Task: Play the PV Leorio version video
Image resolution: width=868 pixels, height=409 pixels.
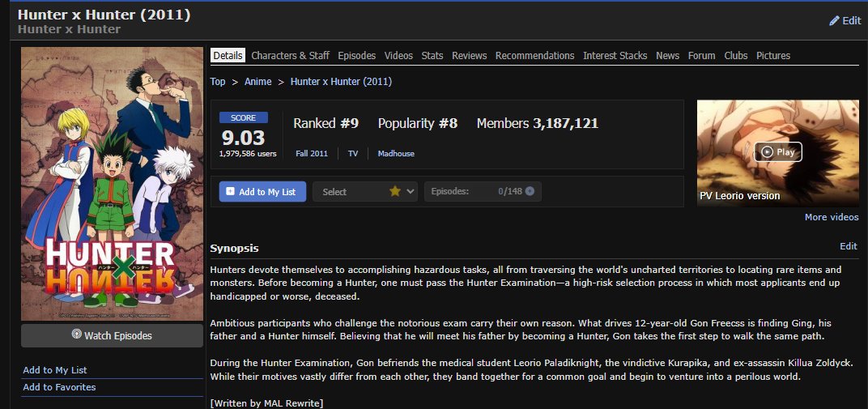Action: point(777,152)
